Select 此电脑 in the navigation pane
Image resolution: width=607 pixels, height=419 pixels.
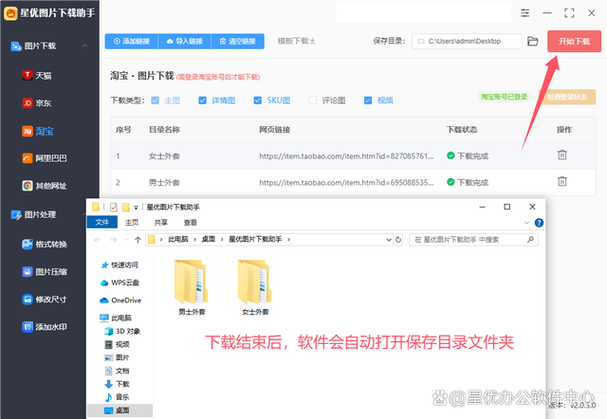(116, 318)
